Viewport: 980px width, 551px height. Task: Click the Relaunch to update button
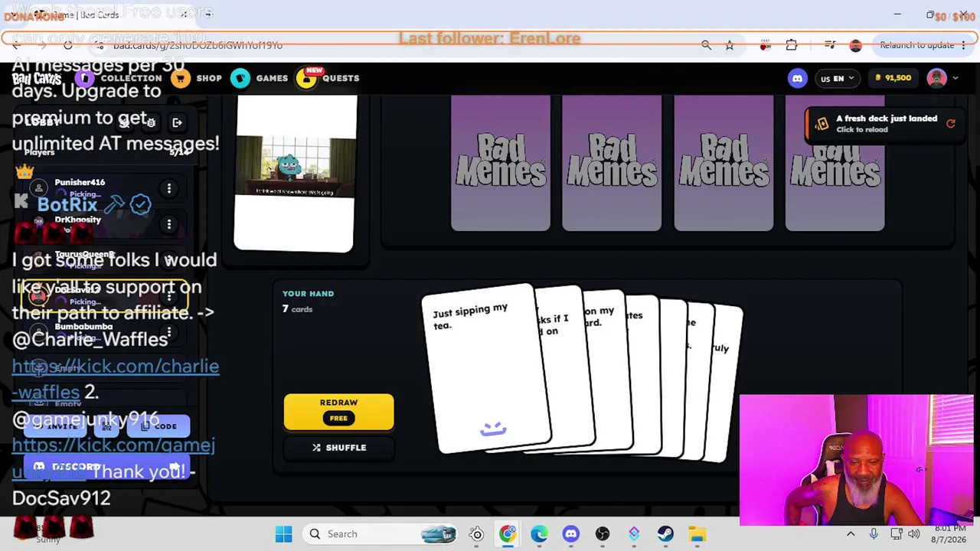click(916, 45)
